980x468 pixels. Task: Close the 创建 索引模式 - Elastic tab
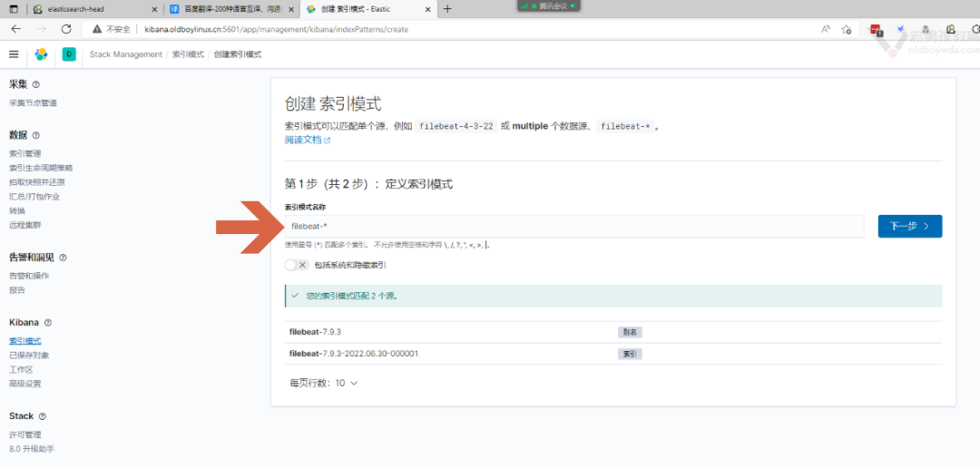(x=427, y=9)
